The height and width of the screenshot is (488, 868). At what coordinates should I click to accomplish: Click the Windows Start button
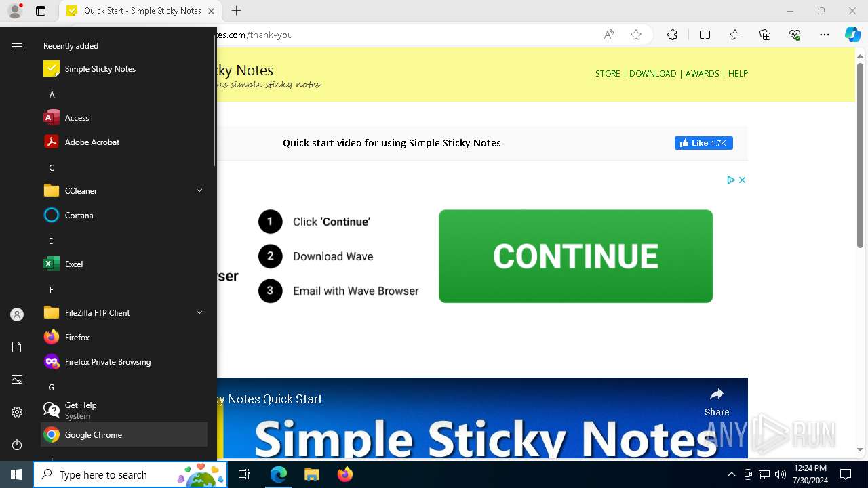pyautogui.click(x=16, y=474)
